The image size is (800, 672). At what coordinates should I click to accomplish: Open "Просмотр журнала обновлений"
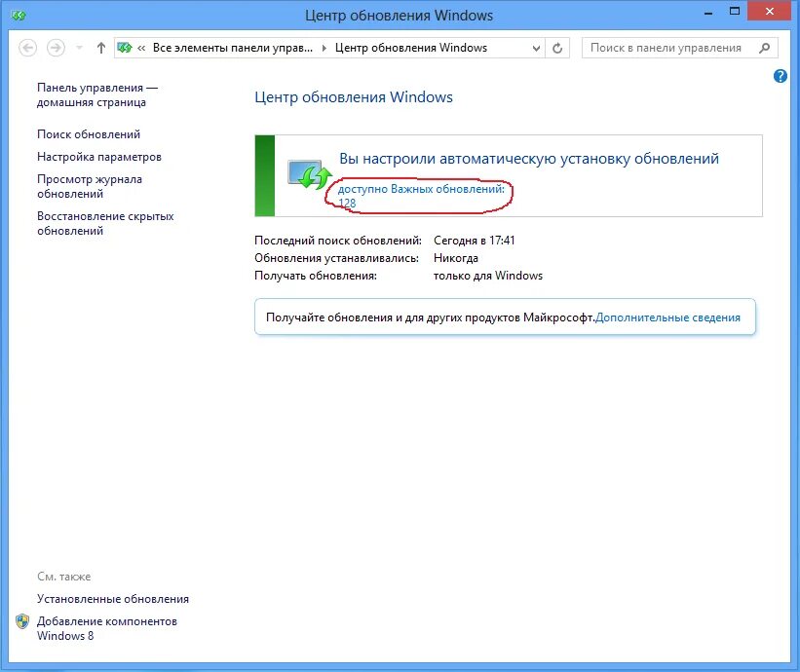tap(90, 187)
